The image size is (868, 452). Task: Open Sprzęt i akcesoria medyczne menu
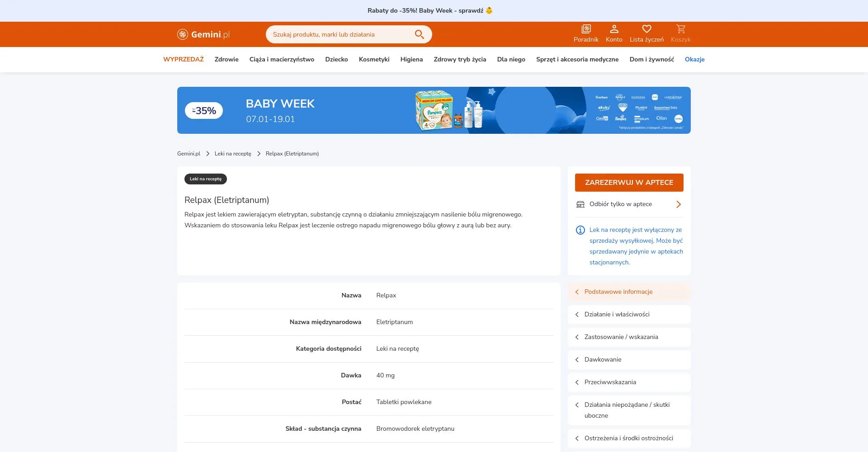click(577, 59)
